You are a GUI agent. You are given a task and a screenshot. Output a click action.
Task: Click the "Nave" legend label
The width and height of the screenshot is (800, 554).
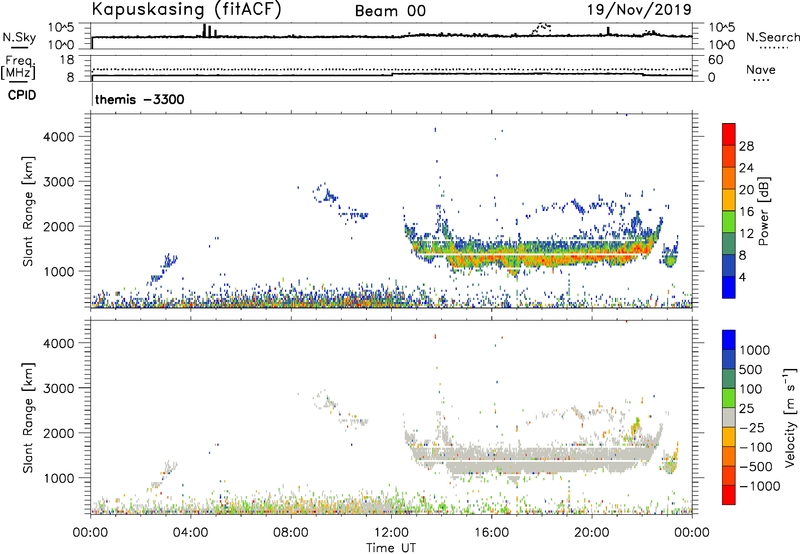click(761, 69)
